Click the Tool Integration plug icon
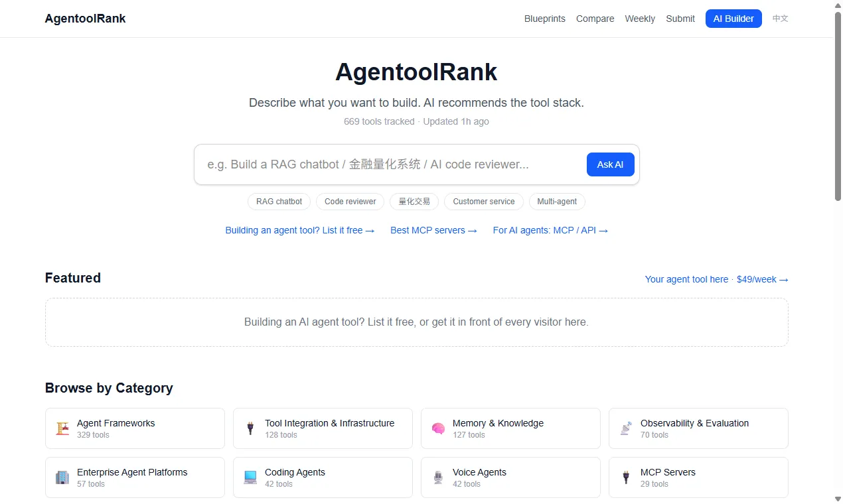The image size is (843, 504). 250,428
